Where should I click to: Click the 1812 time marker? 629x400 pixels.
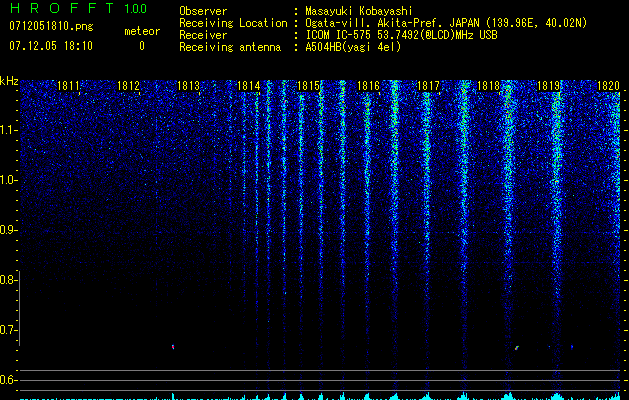(x=128, y=85)
